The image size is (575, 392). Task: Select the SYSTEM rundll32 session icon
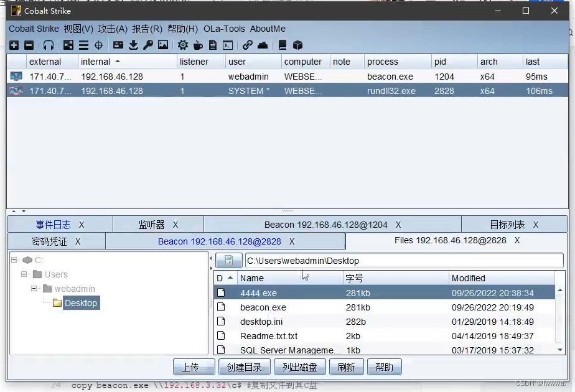tap(16, 91)
